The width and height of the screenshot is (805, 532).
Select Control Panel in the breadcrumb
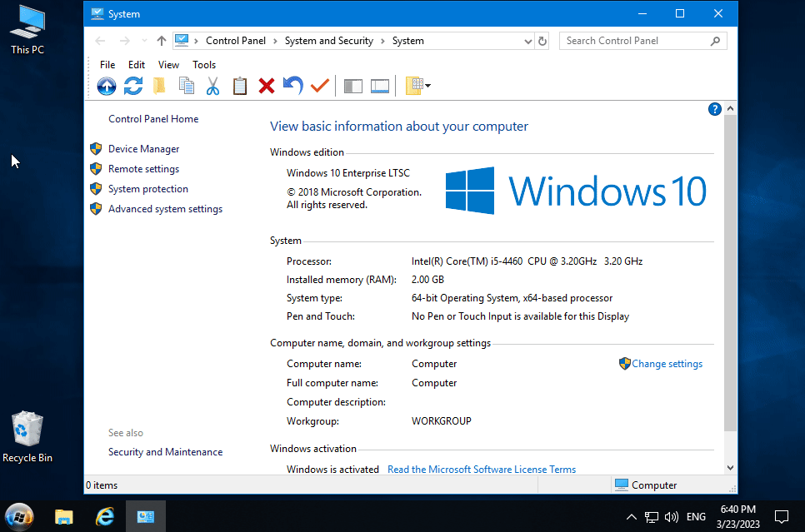[x=236, y=41]
